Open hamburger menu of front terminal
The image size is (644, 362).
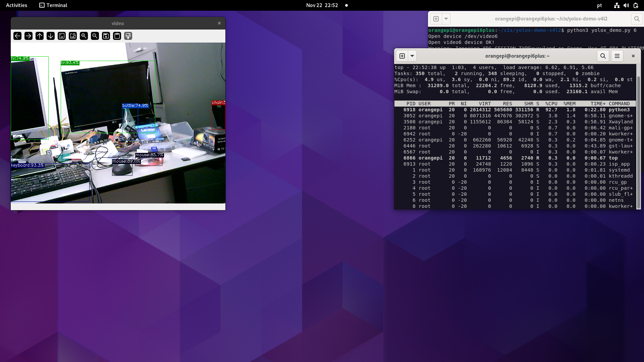click(x=617, y=56)
